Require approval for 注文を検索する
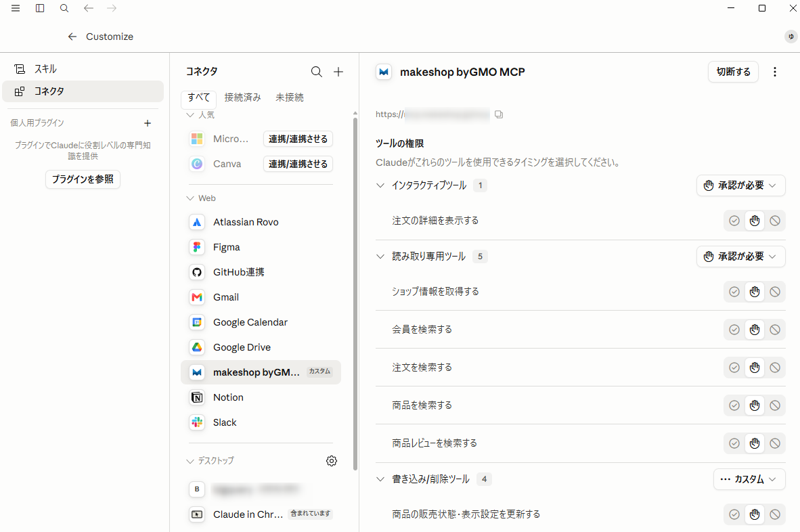Screen dimensions: 800x532 (755, 368)
